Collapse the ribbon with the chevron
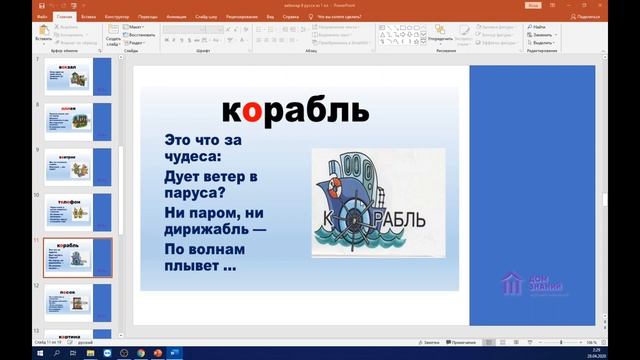Screen dimensions: 640x360 [x=604, y=51]
